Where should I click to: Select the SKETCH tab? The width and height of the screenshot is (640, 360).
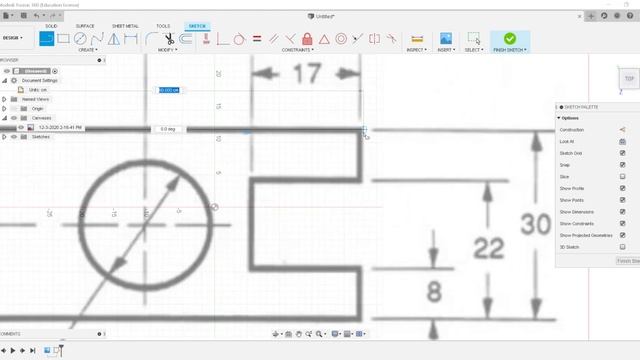click(197, 26)
